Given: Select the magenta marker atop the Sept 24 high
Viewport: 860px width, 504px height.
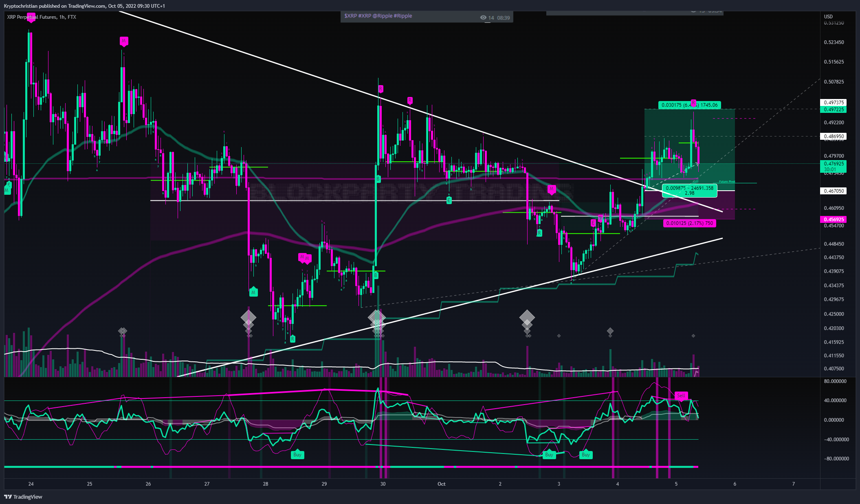Looking at the screenshot, I should (31, 17).
